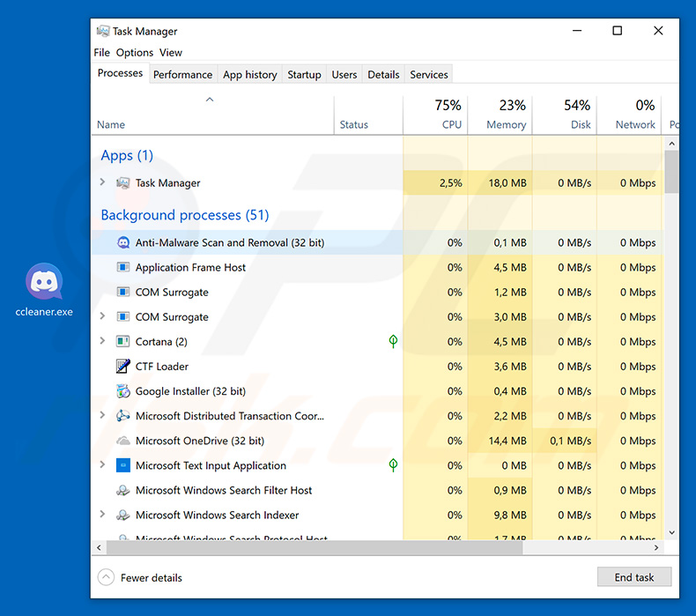
Task: Click the End task button
Action: click(x=633, y=577)
